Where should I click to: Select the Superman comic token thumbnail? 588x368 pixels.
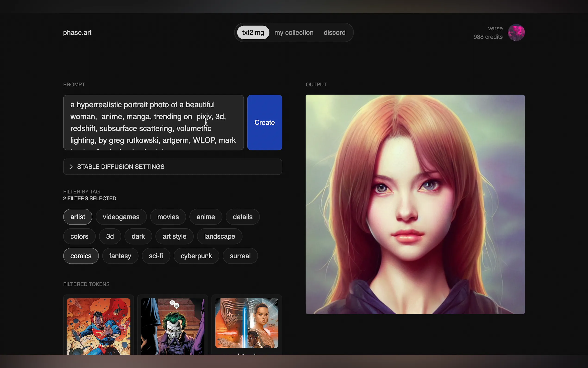pos(98,326)
